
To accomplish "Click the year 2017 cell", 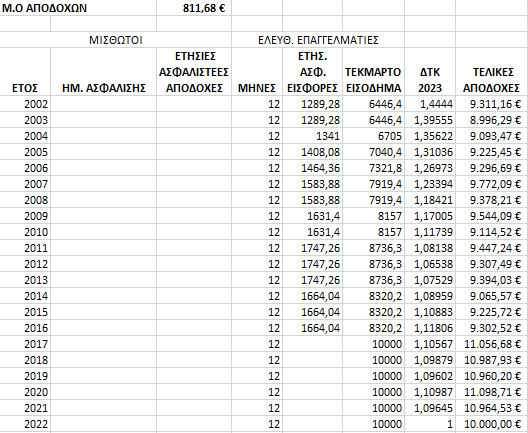I will pos(25,344).
